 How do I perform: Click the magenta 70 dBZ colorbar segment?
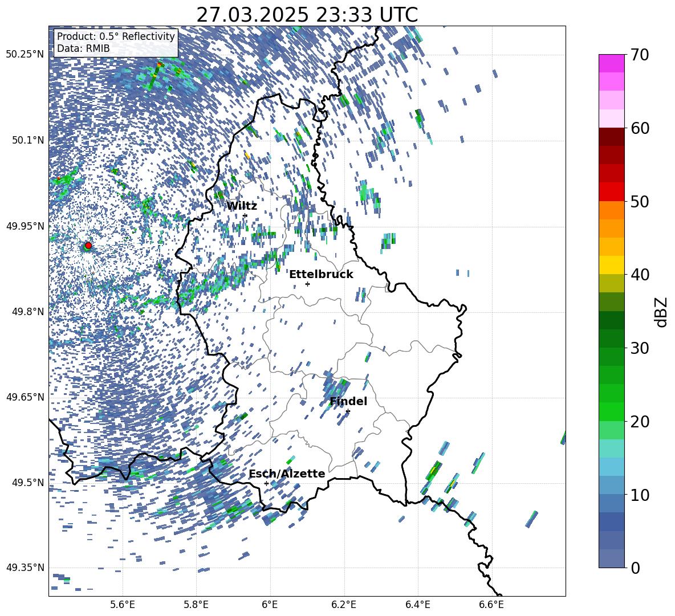(x=611, y=63)
